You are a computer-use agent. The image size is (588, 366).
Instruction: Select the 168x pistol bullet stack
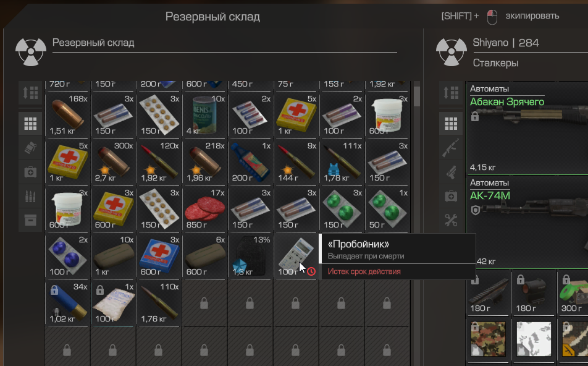(x=67, y=115)
